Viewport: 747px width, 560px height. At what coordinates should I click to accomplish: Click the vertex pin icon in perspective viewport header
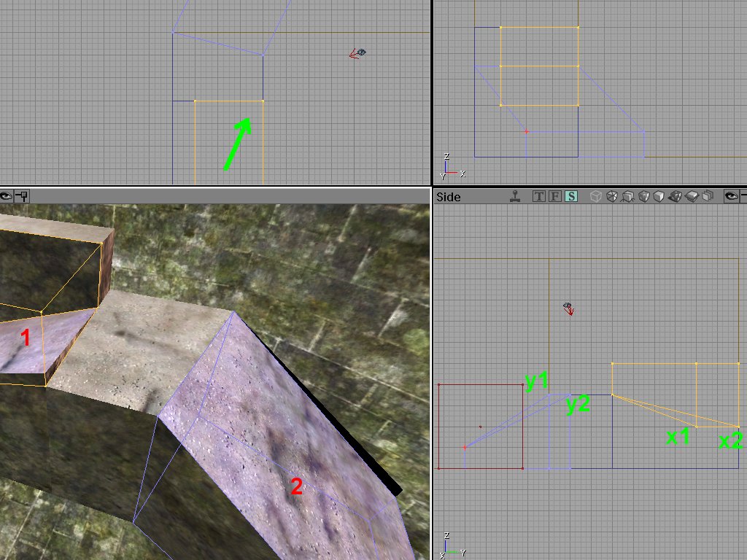tap(23, 197)
